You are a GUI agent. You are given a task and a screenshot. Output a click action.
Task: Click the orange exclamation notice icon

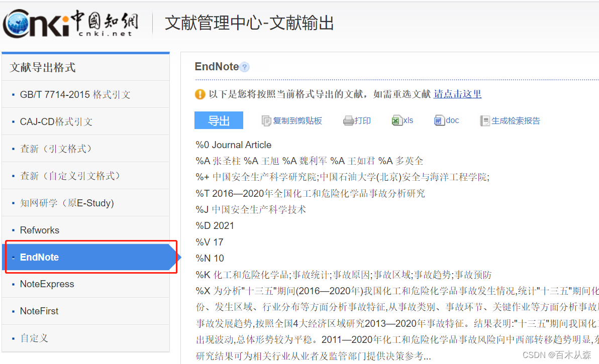click(200, 94)
